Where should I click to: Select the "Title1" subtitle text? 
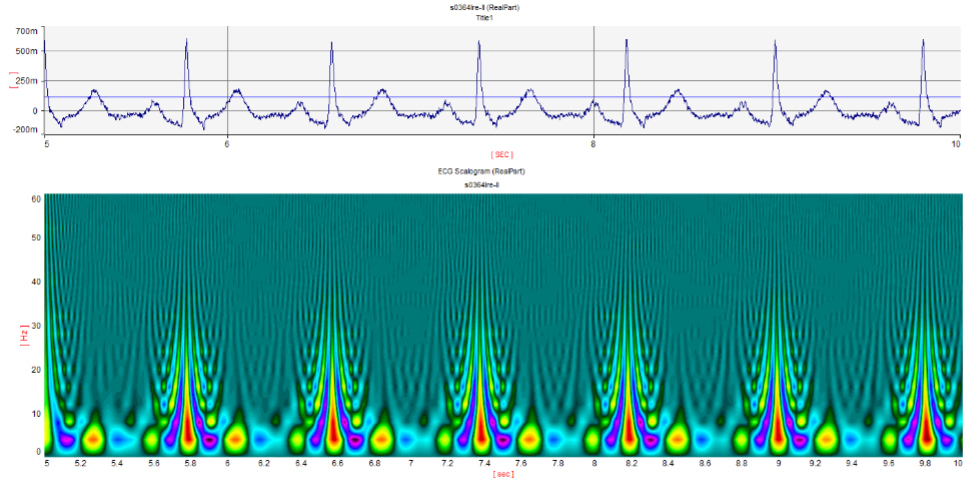pyautogui.click(x=486, y=18)
